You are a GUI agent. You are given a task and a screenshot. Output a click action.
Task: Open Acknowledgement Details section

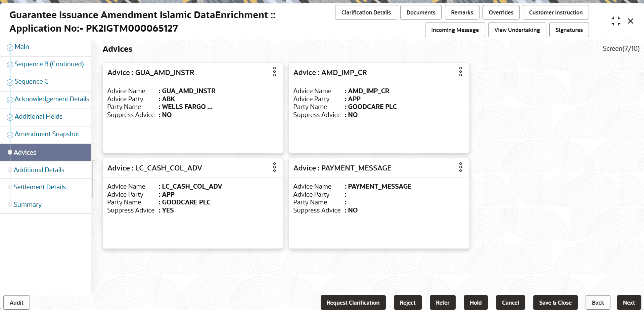click(x=52, y=99)
